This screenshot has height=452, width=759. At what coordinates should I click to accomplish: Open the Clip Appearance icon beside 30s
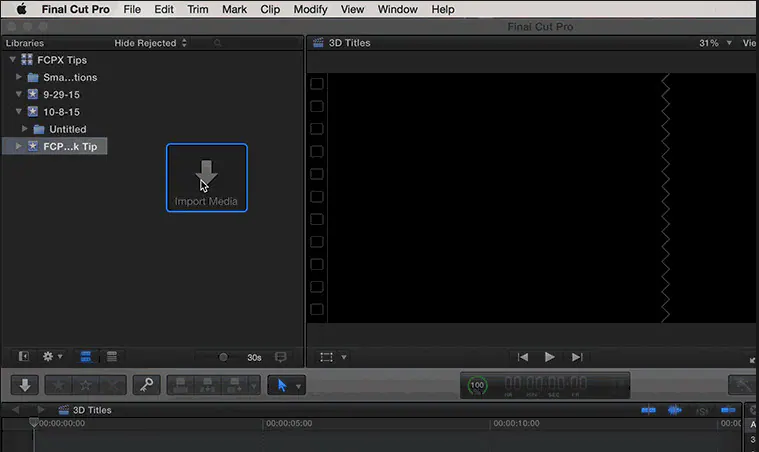[280, 357]
